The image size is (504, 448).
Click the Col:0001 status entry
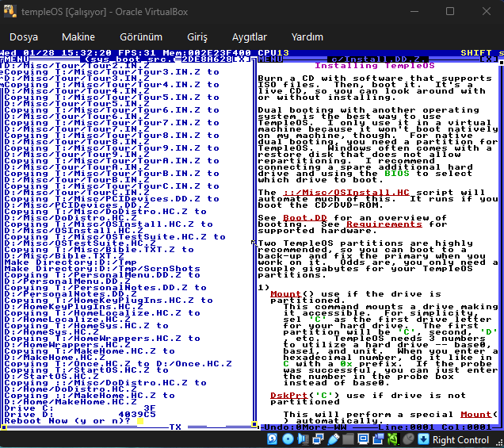(467, 427)
